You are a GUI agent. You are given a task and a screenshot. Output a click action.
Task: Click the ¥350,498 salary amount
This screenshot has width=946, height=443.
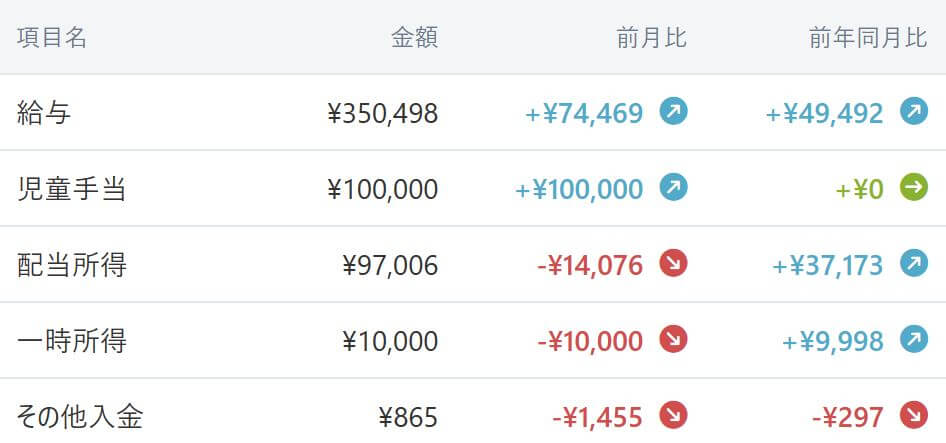[383, 113]
